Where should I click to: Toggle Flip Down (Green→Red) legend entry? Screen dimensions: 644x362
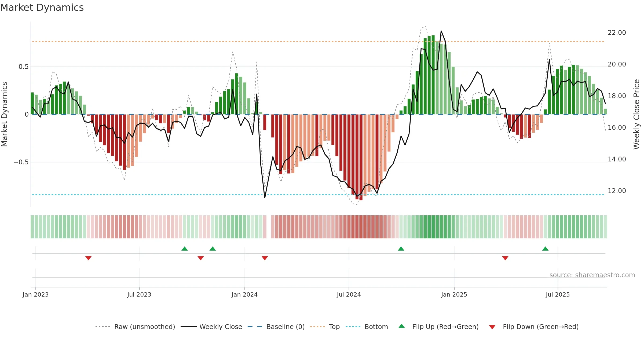(534, 327)
